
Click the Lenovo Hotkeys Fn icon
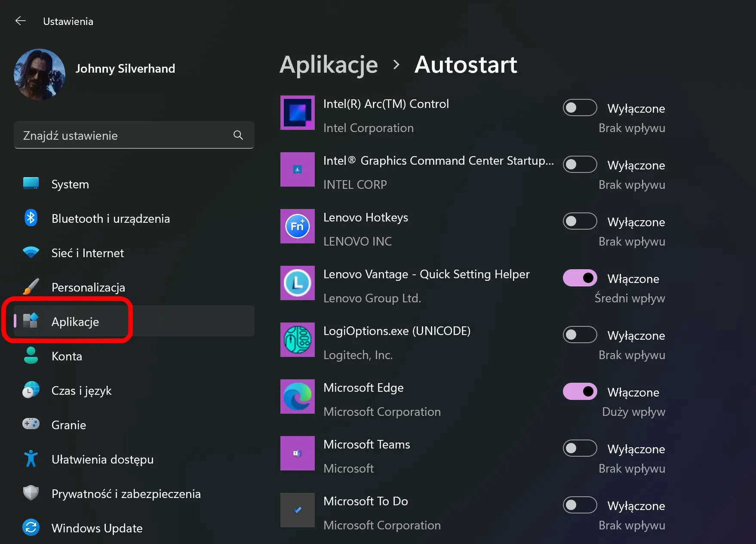[x=298, y=226]
